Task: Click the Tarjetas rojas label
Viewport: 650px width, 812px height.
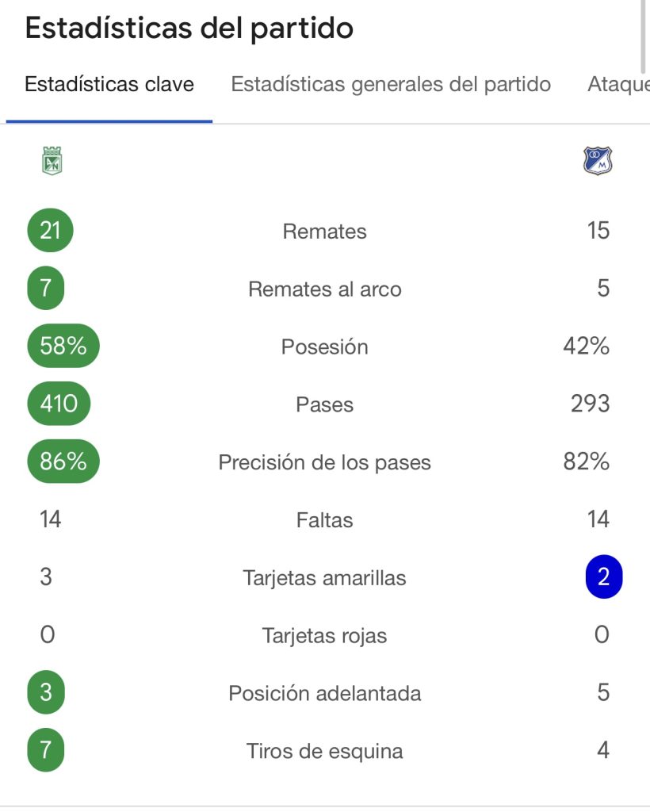Action: pyautogui.click(x=325, y=636)
